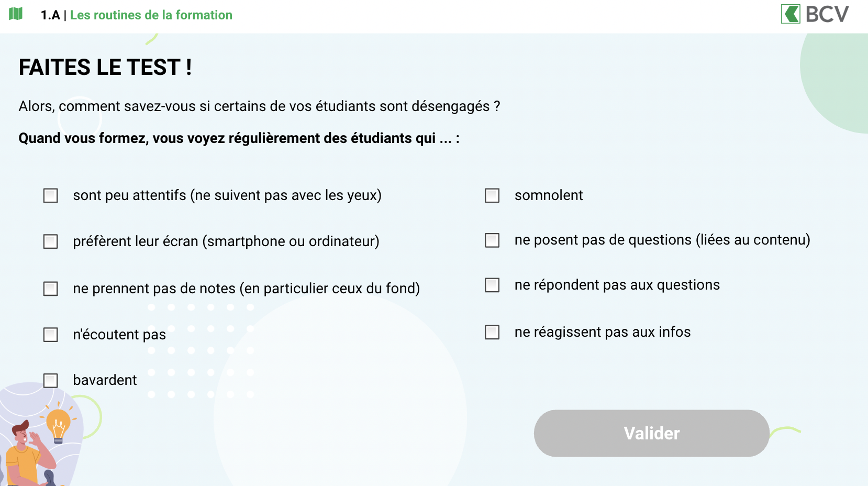Click the 'FAITES LE TEST !' heading

[x=105, y=68]
